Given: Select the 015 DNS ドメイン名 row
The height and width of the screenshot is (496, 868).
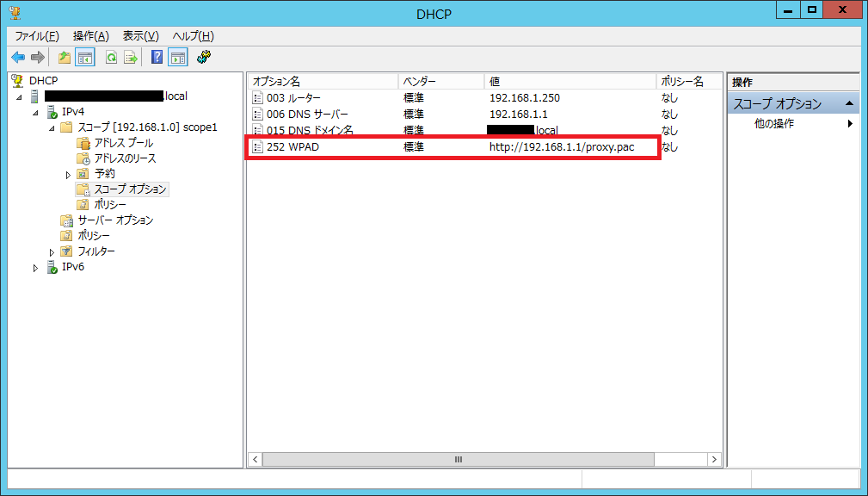Looking at the screenshot, I should tap(484, 131).
